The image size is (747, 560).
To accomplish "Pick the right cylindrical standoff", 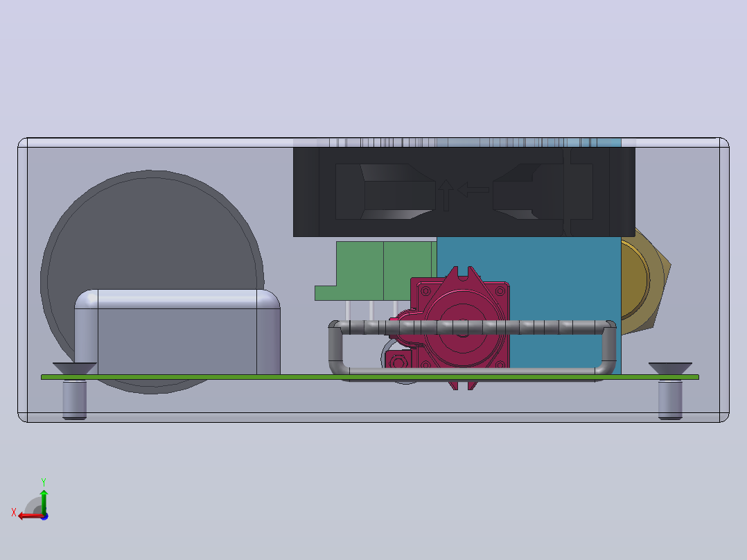I will click(x=670, y=399).
